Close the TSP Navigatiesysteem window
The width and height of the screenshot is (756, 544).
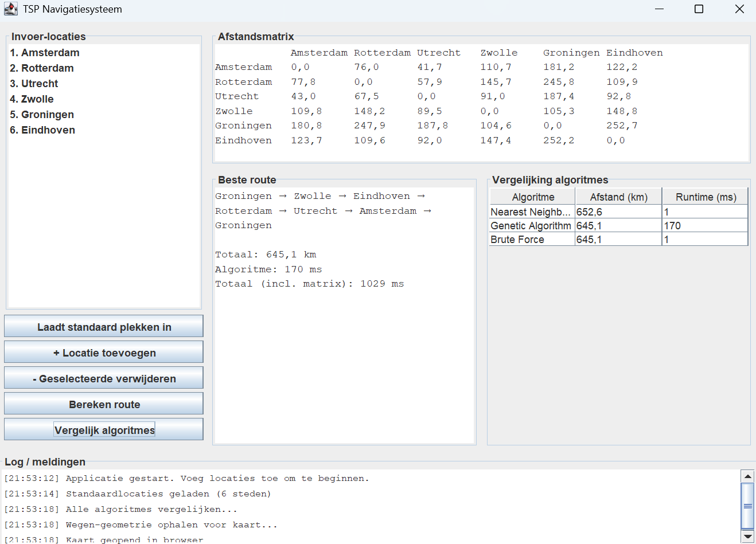coord(739,9)
